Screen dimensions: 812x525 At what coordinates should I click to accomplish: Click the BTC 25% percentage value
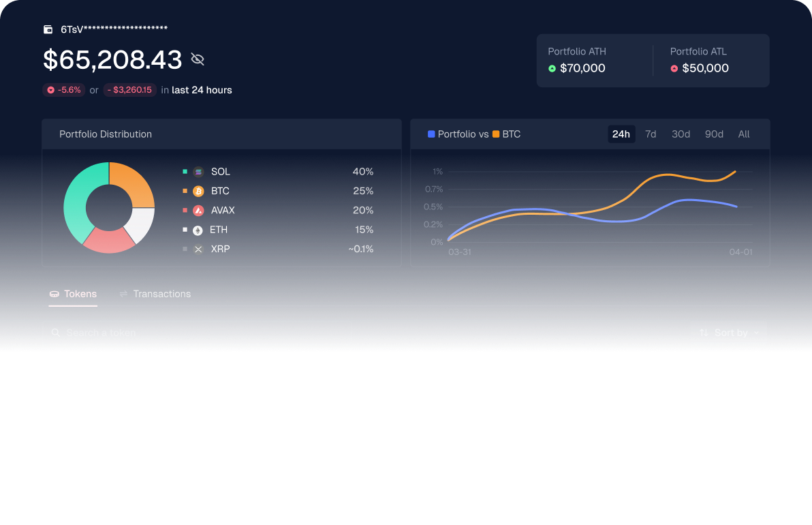click(x=363, y=191)
